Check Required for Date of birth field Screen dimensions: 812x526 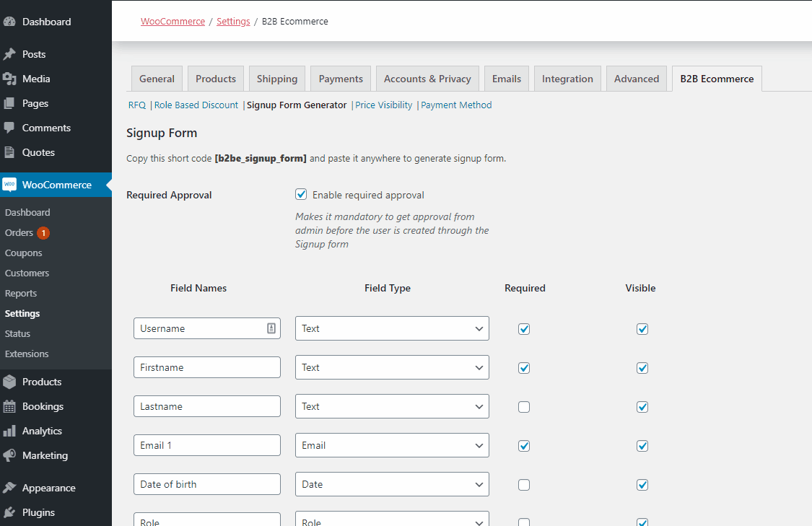(524, 485)
